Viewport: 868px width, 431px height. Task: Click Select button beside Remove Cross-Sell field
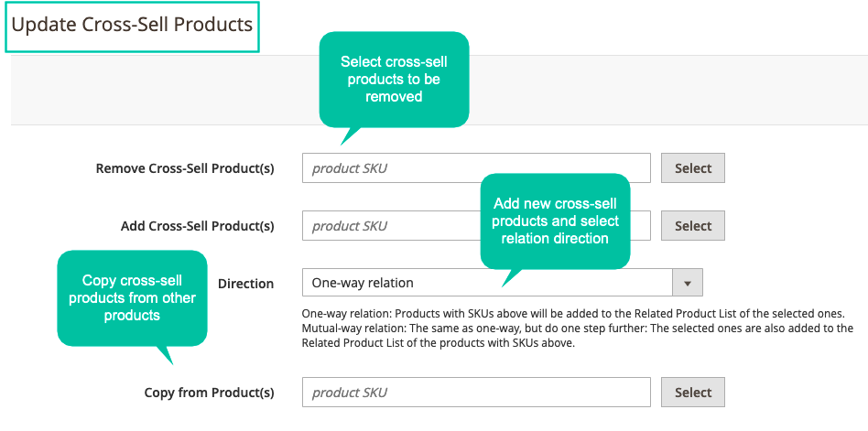pyautogui.click(x=693, y=168)
